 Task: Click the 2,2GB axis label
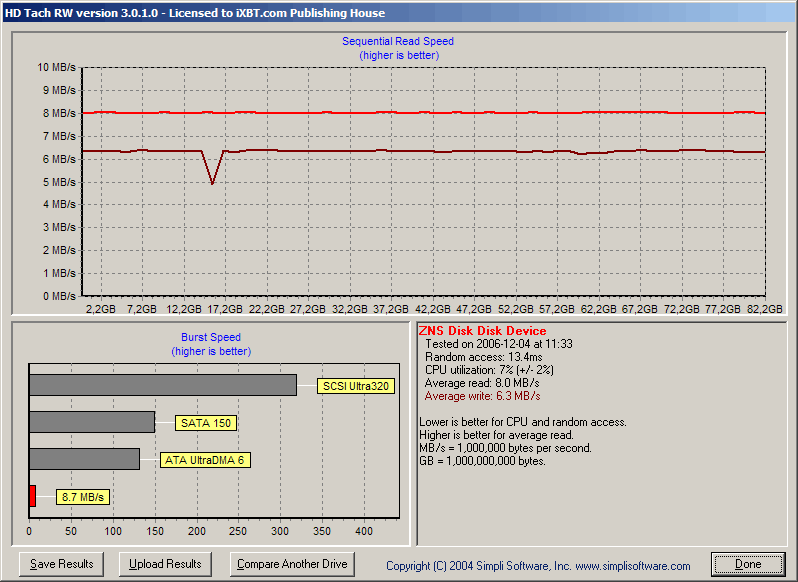coord(101,309)
